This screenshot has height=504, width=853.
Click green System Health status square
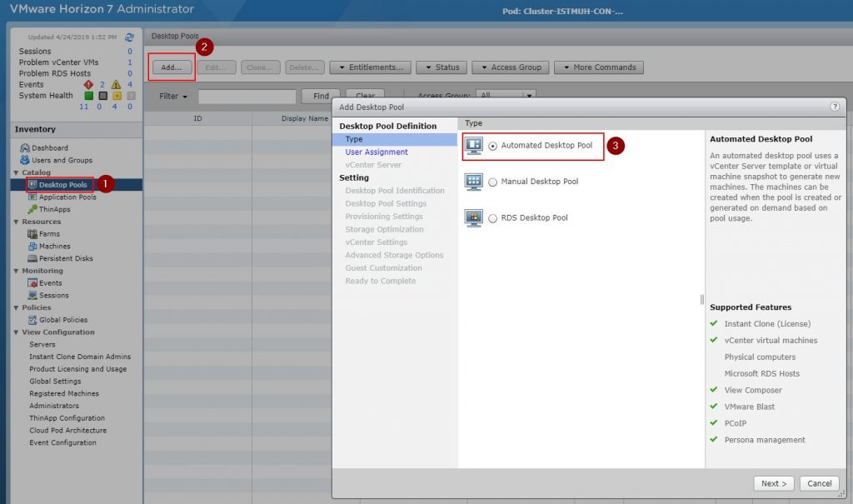tap(88, 96)
